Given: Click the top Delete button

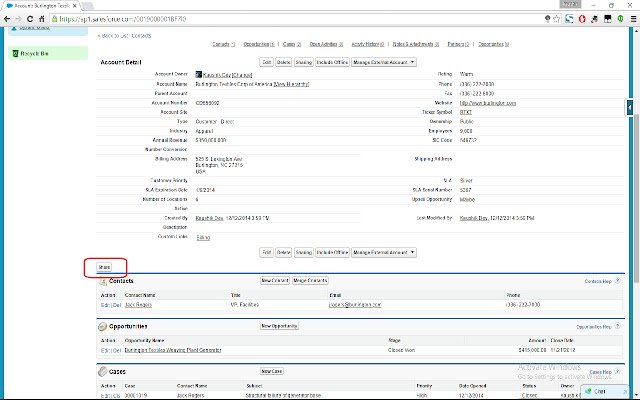Looking at the screenshot, I should (x=283, y=62).
